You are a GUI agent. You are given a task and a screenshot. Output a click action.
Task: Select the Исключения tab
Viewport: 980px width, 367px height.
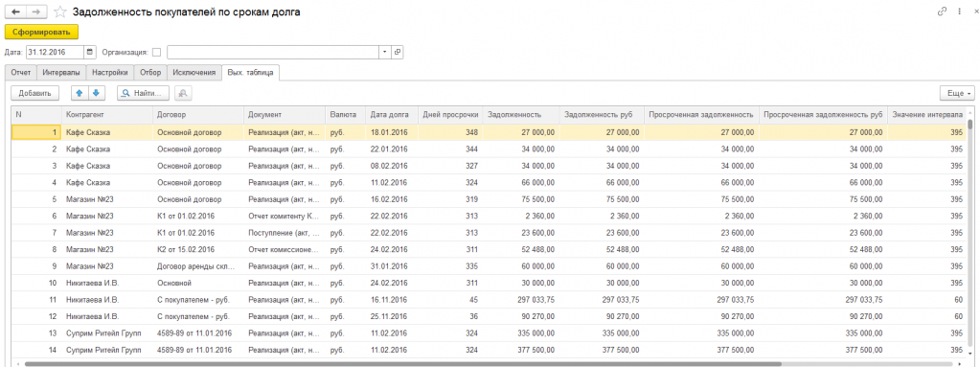pos(195,72)
